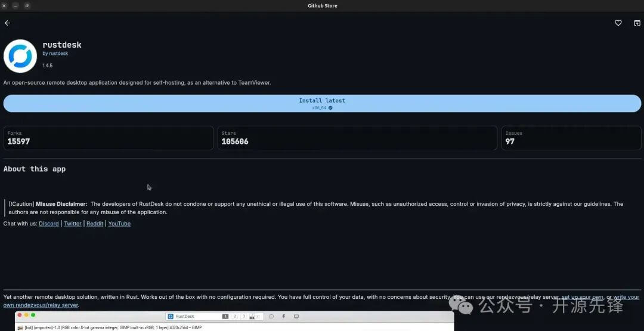Click the 'About this app' heading
The image size is (644, 331).
coord(35,169)
